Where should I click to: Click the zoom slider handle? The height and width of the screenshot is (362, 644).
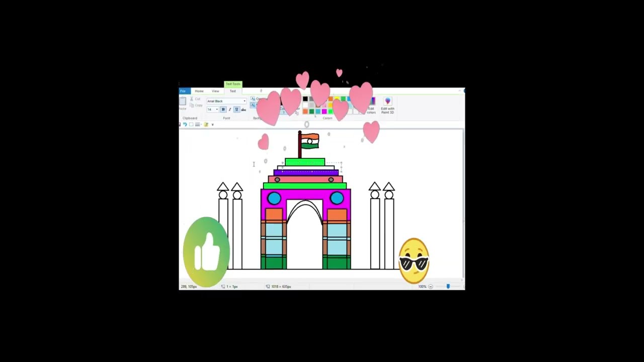click(448, 286)
